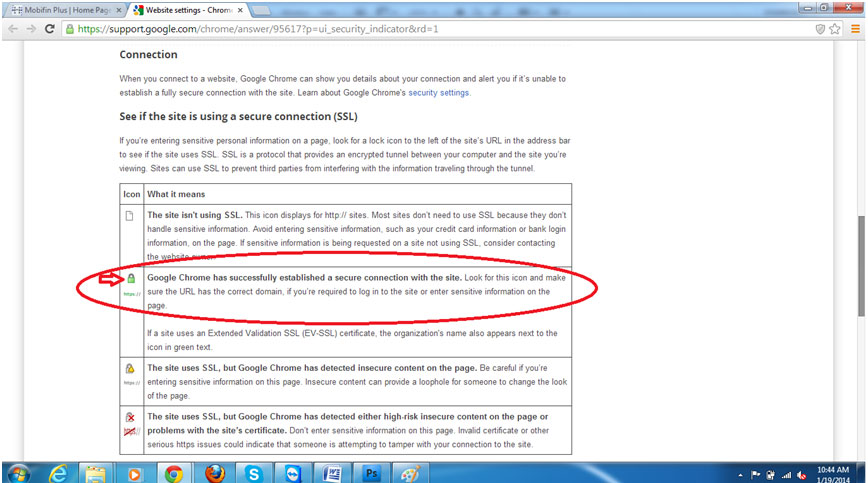
Task: Go forward to the next page
Action: tap(31, 29)
